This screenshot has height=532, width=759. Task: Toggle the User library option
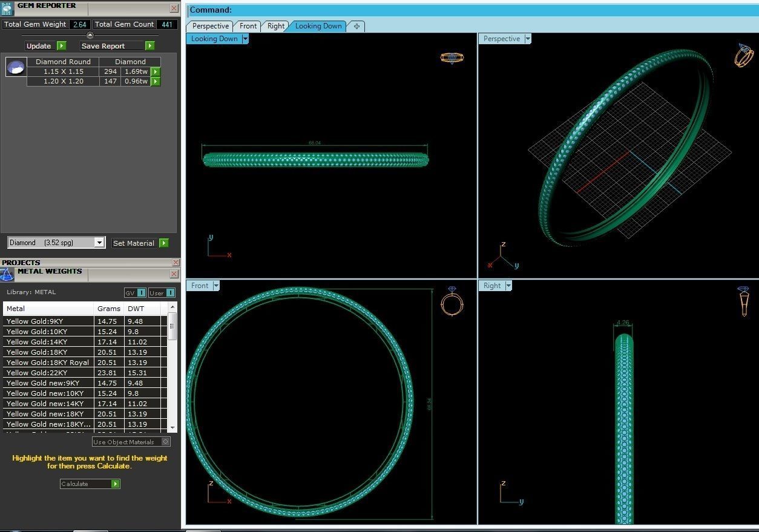pos(162,293)
